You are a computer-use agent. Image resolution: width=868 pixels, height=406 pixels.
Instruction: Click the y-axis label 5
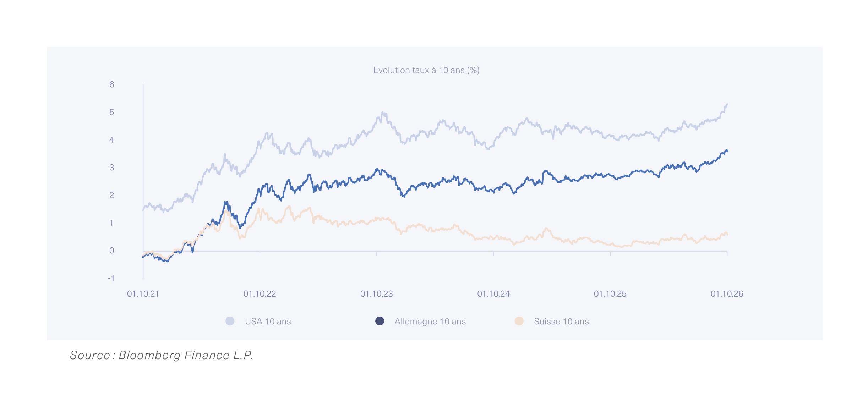tap(112, 112)
